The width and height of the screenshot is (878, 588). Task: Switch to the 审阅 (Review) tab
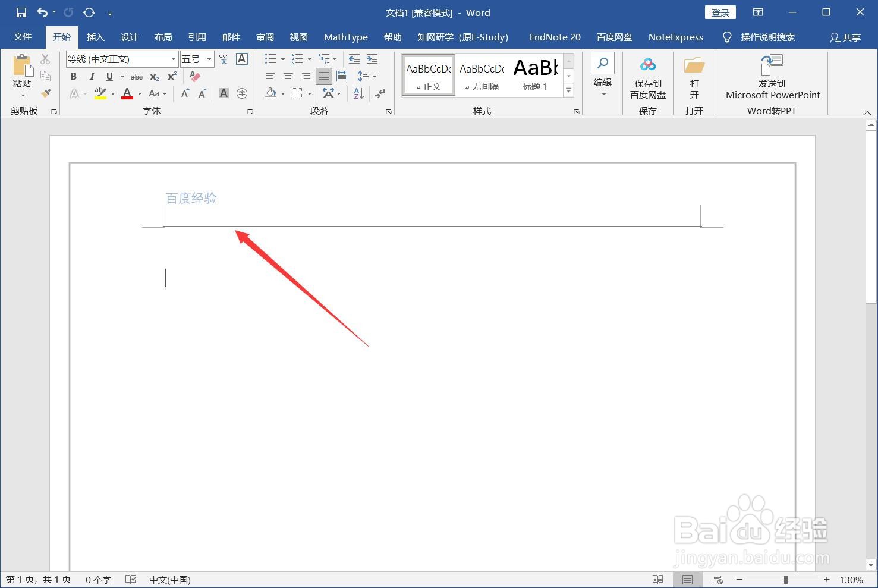pyautogui.click(x=265, y=37)
